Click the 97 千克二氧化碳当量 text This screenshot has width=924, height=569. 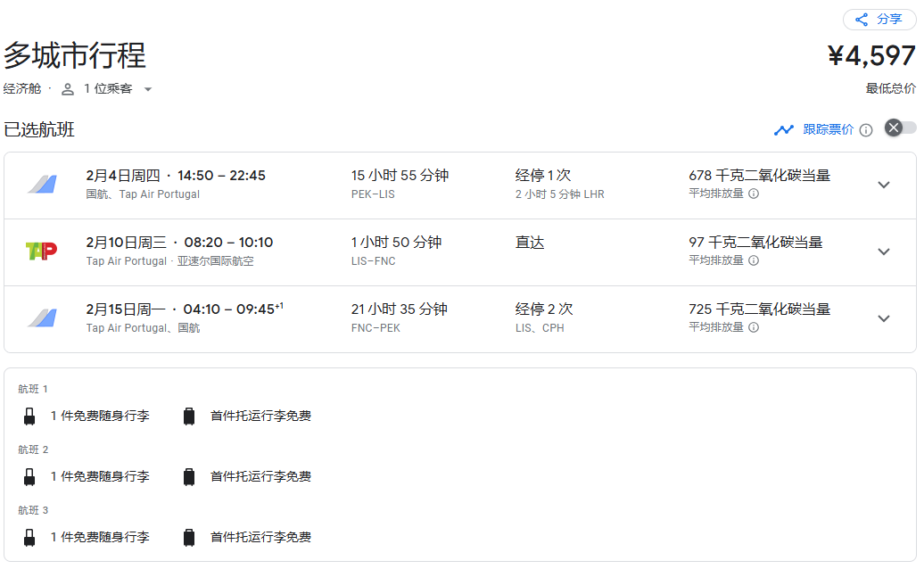coord(755,243)
